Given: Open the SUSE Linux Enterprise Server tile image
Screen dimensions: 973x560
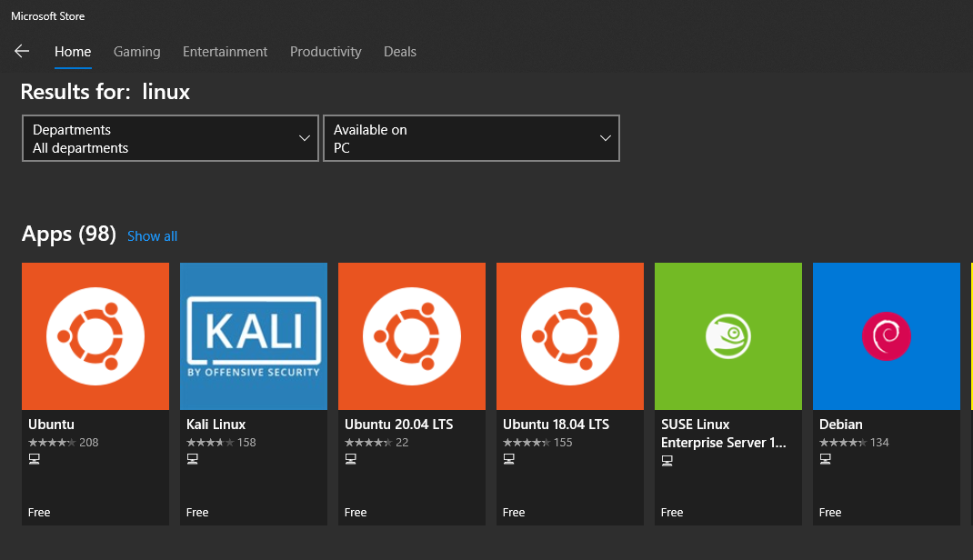Looking at the screenshot, I should point(728,336).
